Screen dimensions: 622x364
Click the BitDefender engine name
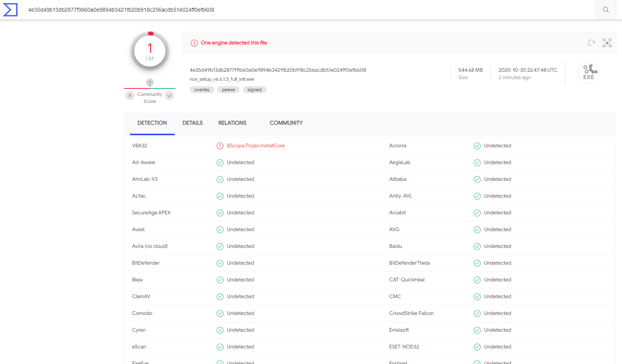pos(146,263)
